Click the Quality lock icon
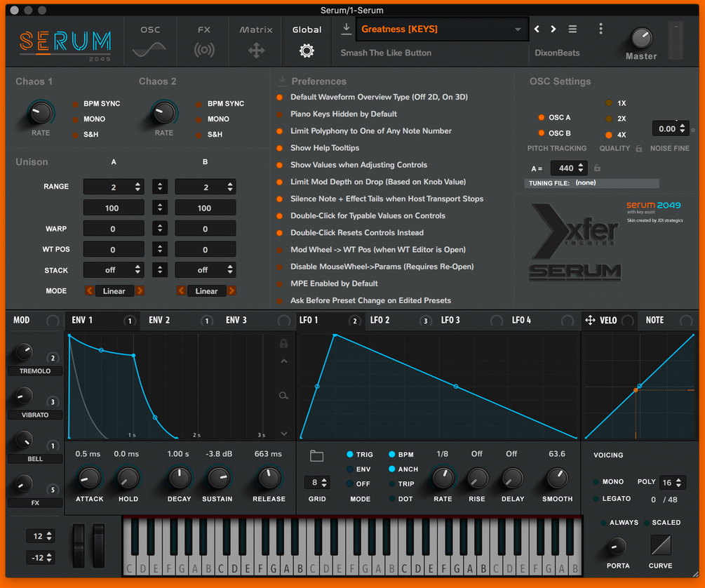The width and height of the screenshot is (705, 588). [638, 149]
